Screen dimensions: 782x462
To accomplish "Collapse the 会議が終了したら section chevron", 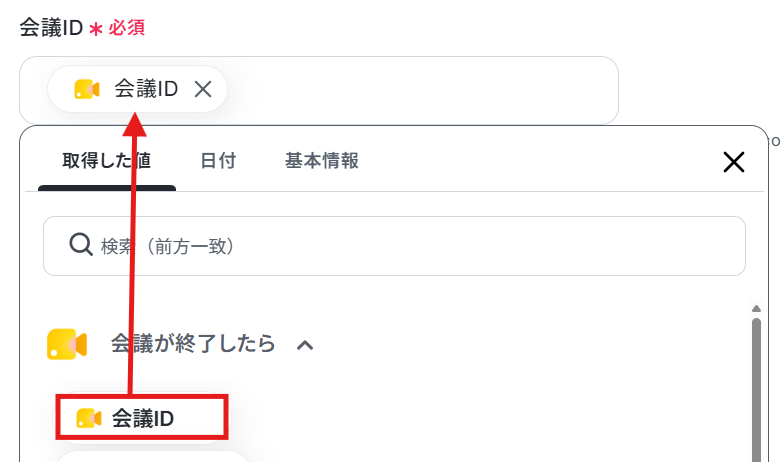I will click(x=305, y=345).
